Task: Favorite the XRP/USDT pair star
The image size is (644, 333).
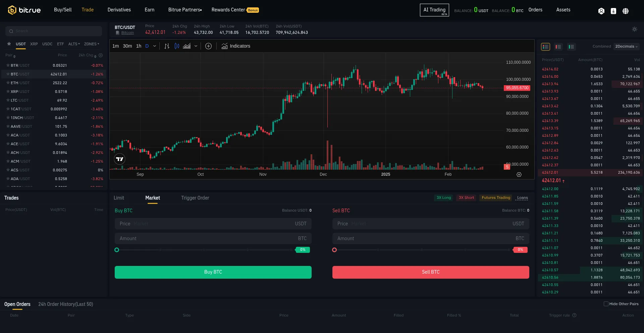Action: point(8,92)
